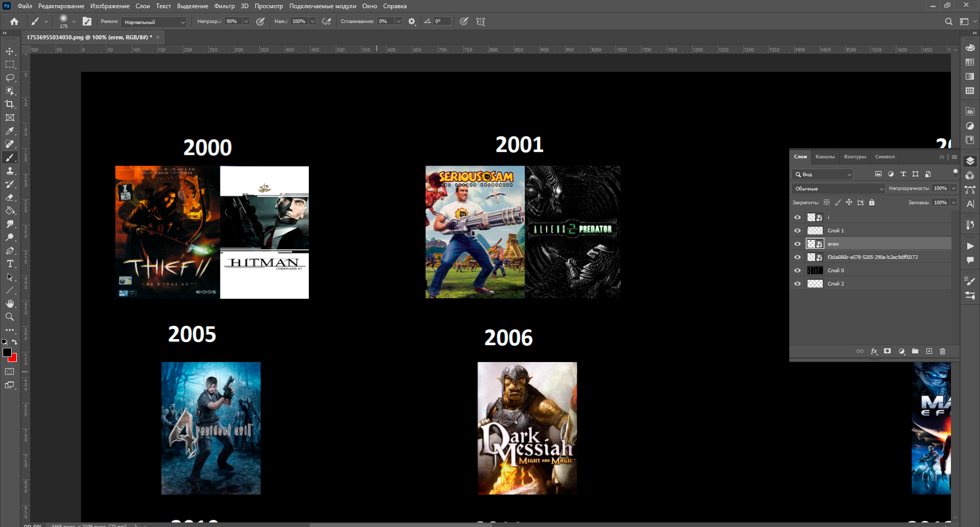
Task: Select the Lasso tool
Action: [x=10, y=78]
